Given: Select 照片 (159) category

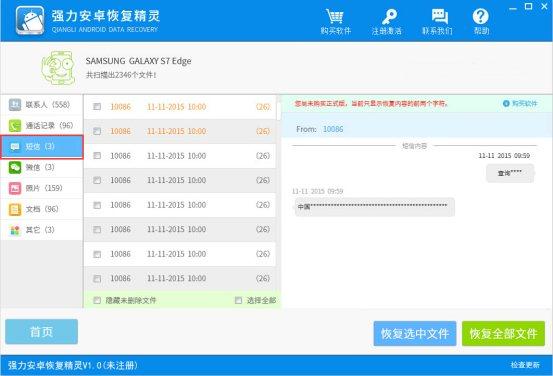Looking at the screenshot, I should click(42, 188).
